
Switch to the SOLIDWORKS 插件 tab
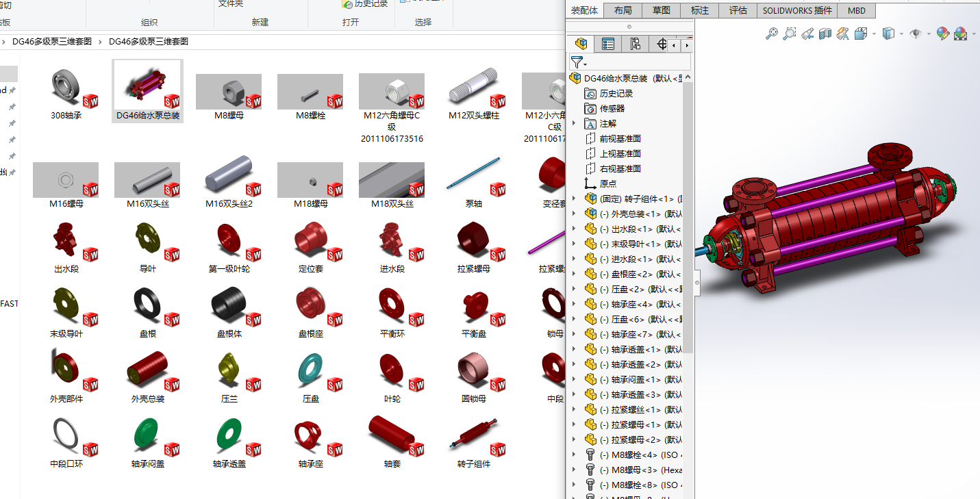798,10
